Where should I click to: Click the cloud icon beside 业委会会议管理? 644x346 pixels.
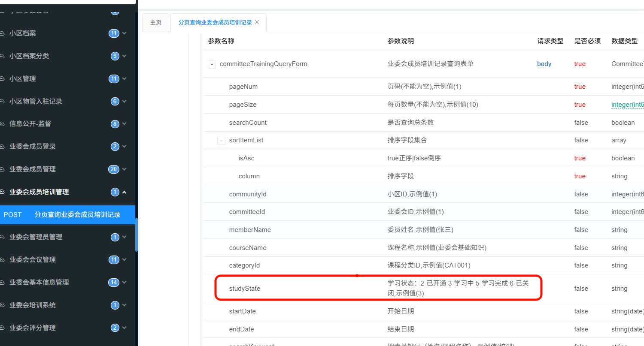tap(2, 260)
